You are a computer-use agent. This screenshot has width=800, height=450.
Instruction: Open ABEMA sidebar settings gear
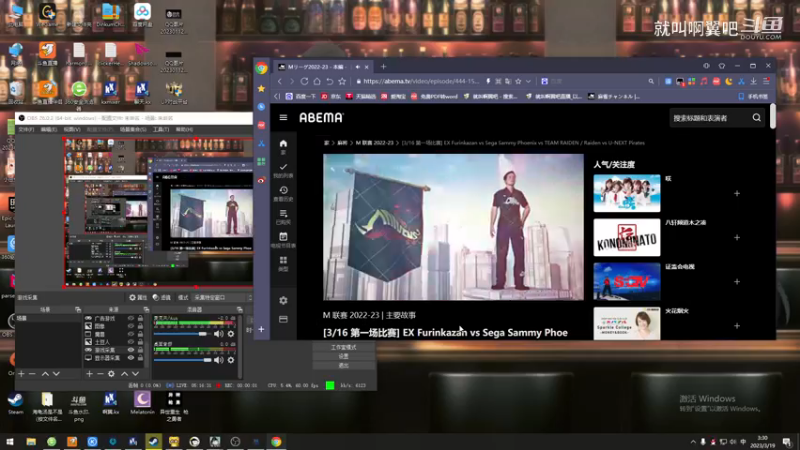coord(283,301)
